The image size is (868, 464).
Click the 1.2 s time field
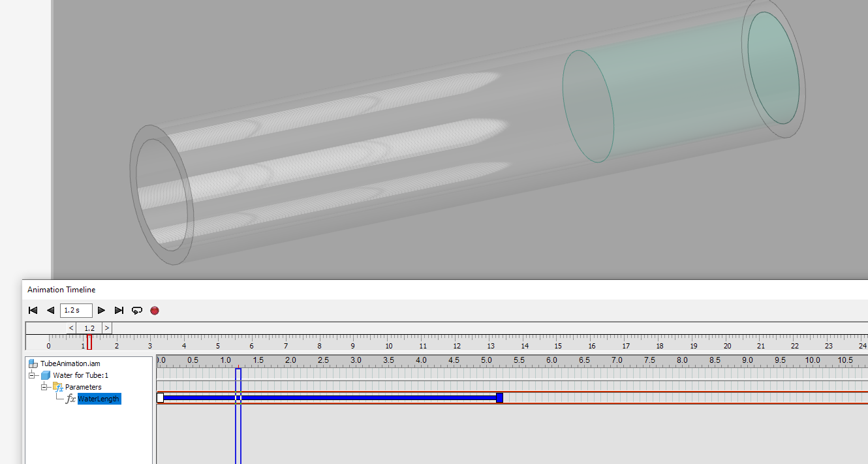76,310
